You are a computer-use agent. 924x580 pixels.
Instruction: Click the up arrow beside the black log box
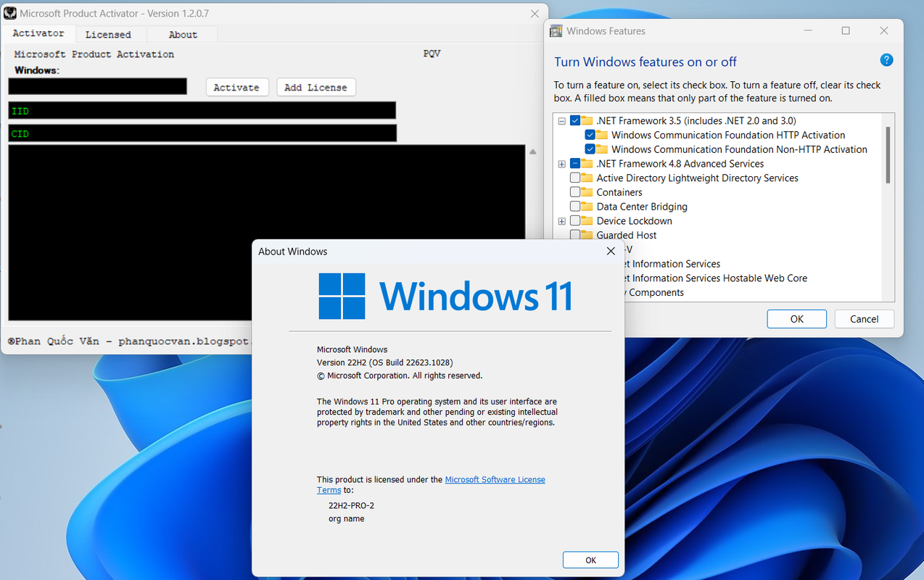coord(533,152)
